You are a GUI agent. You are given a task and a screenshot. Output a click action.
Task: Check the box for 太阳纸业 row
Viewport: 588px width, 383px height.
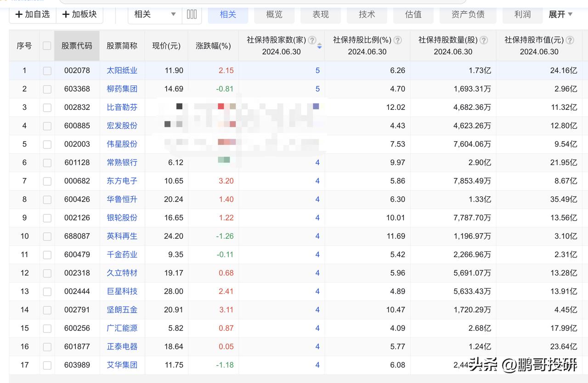[x=47, y=71]
